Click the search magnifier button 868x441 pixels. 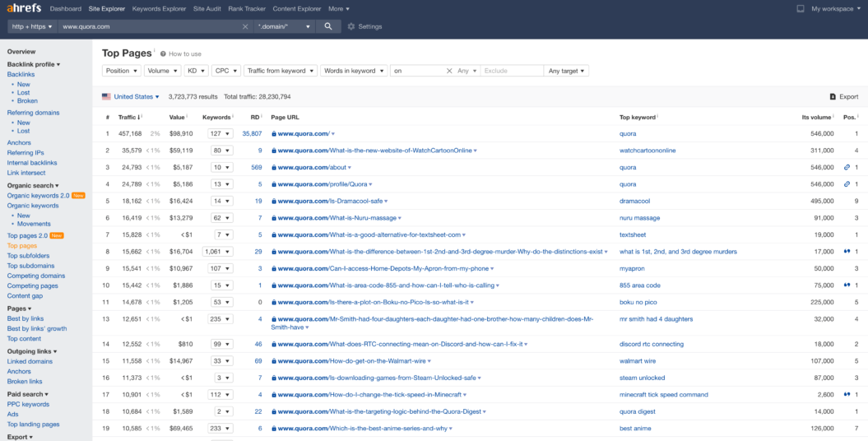pyautogui.click(x=328, y=26)
